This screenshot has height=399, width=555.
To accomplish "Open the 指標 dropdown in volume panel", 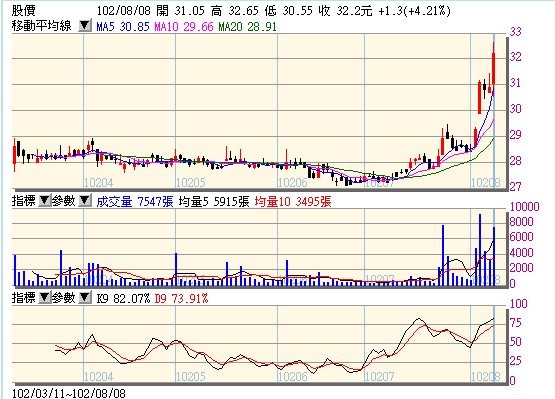I will tap(44, 201).
